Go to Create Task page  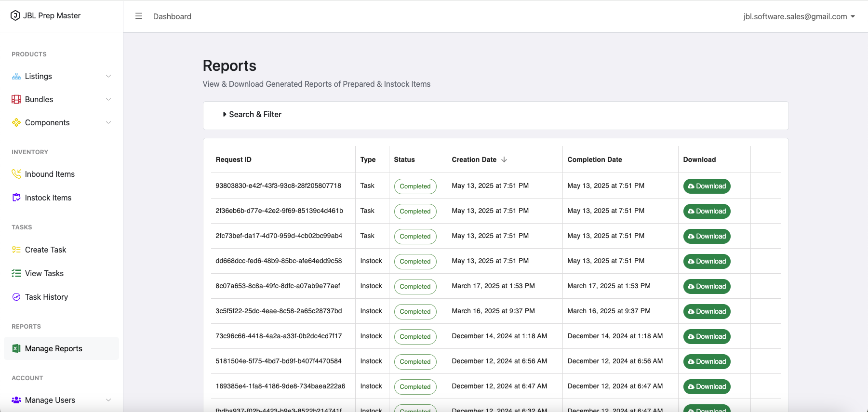pyautogui.click(x=61, y=250)
